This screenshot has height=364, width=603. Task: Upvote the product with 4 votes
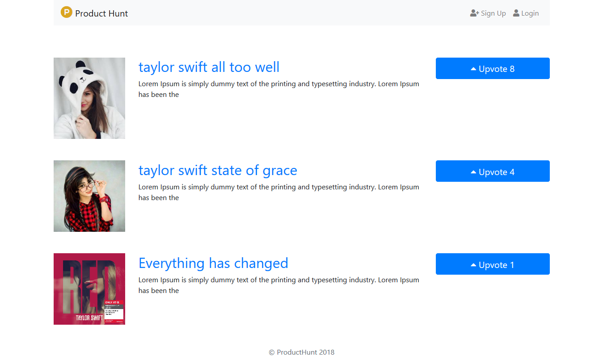[493, 171]
